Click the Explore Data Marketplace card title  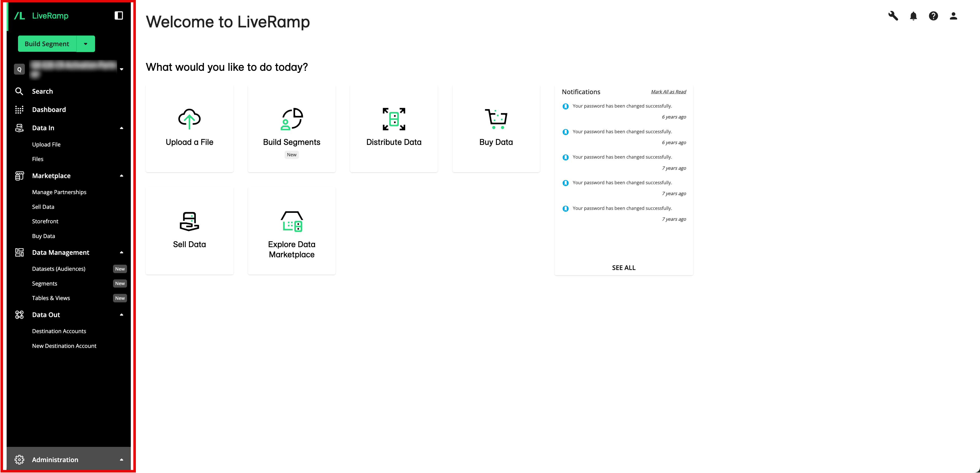click(292, 249)
